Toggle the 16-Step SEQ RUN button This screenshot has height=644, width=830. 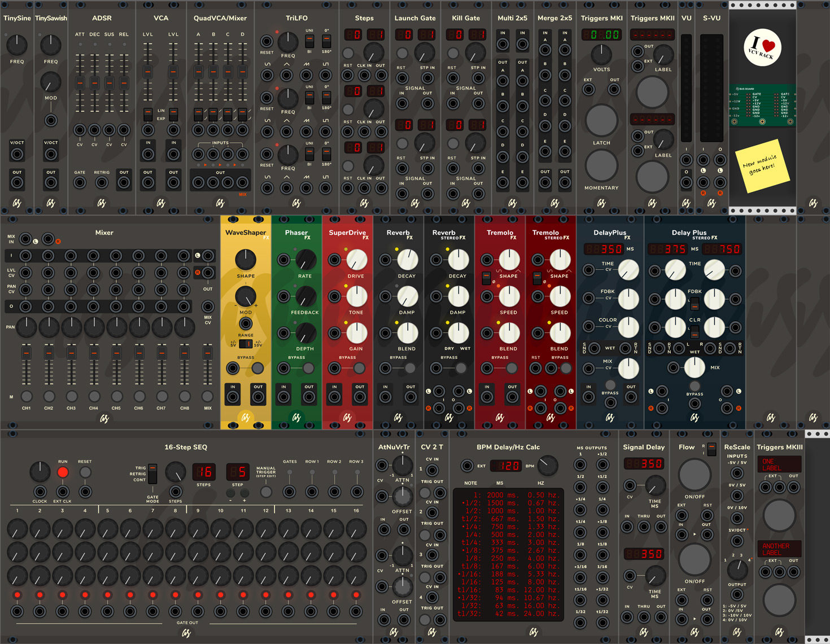(63, 472)
